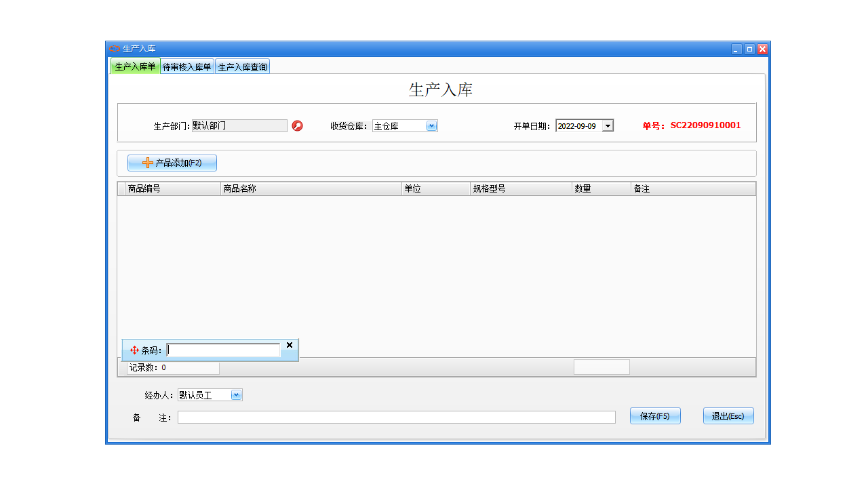Image resolution: width=868 pixels, height=488 pixels.
Task: Click the red crosshair move icon on barcode panel
Action: click(x=133, y=350)
